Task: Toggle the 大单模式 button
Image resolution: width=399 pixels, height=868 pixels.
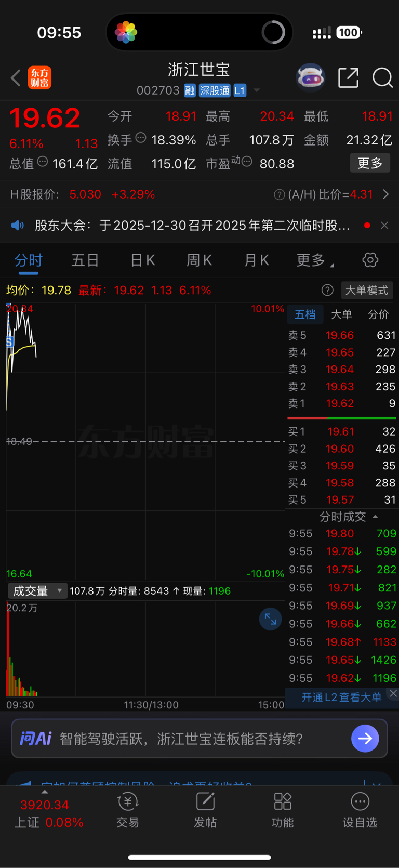Action: pos(367,290)
